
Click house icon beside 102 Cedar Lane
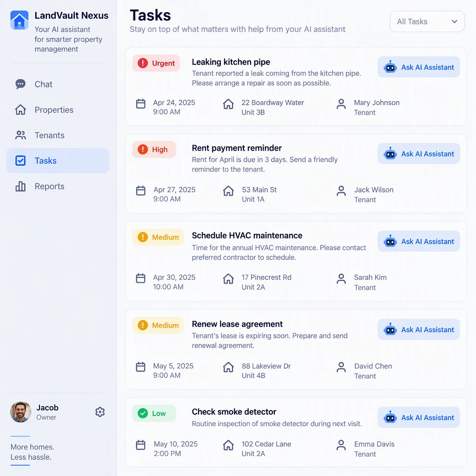[228, 445]
